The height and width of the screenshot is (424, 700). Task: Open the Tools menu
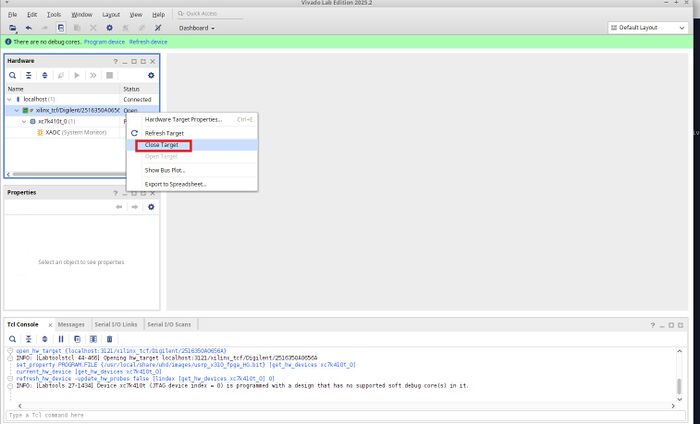point(54,15)
